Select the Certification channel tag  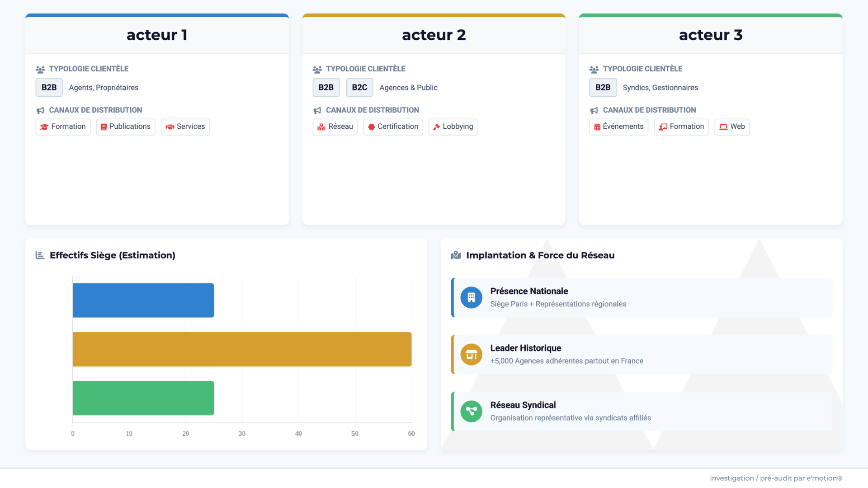pos(393,127)
